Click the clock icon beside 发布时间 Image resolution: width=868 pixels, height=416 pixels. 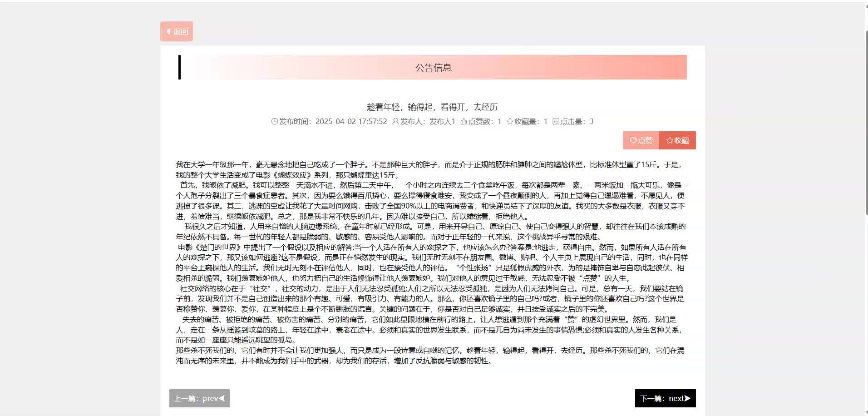coord(274,122)
